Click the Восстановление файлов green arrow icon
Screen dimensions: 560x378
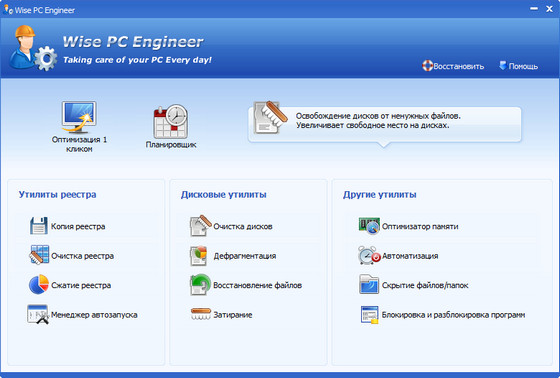click(200, 285)
